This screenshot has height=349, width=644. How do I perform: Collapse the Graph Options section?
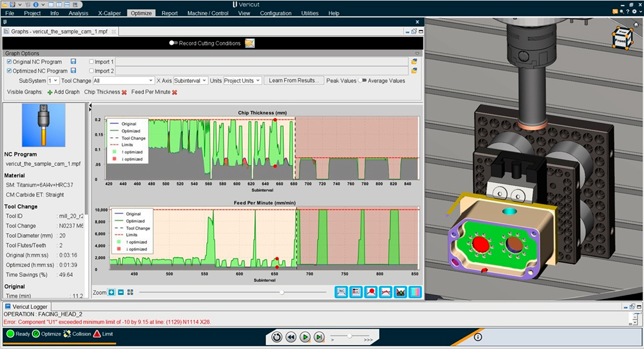coord(417,54)
